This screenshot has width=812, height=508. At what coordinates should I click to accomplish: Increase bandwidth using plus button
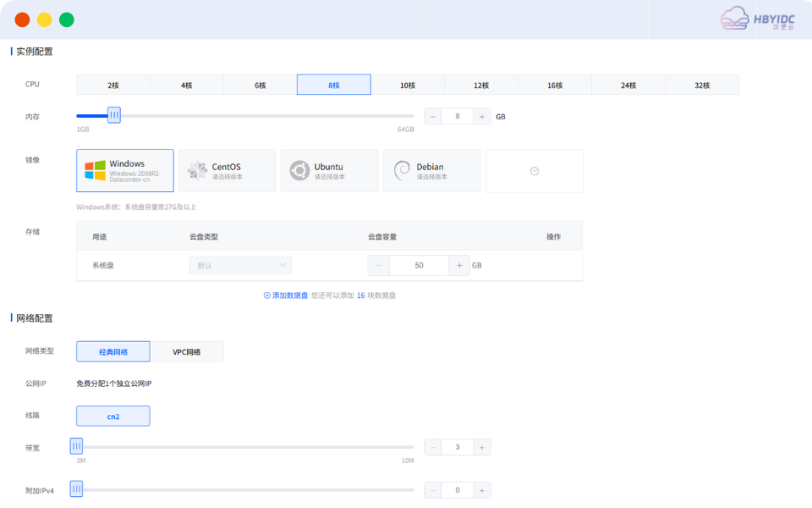(x=481, y=447)
